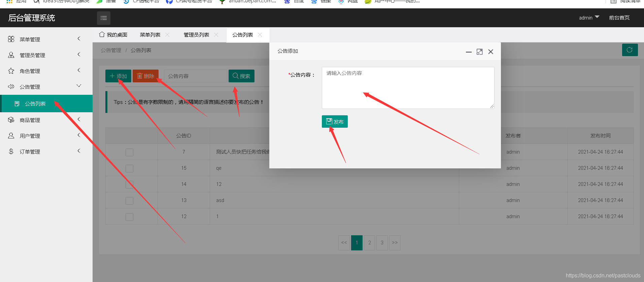The height and width of the screenshot is (282, 644).
Task: Close the 管理员列表 tab with its X
Action: [x=216, y=35]
